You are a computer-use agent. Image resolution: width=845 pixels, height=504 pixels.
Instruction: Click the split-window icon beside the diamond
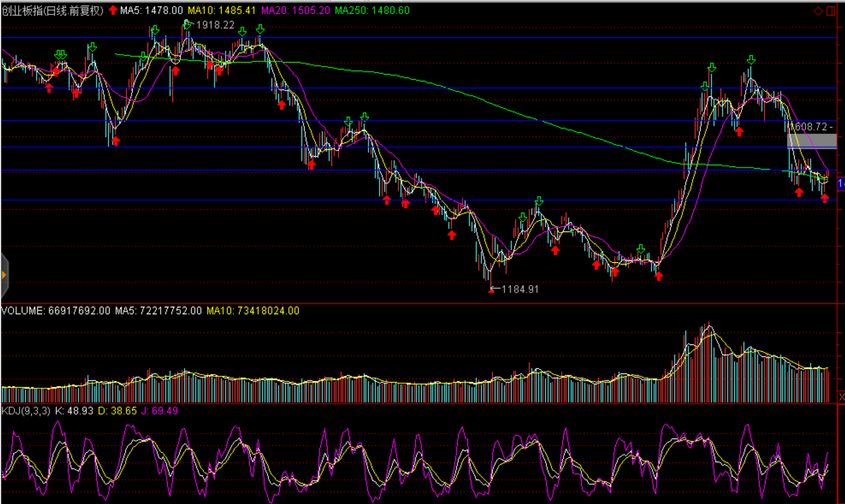point(831,11)
